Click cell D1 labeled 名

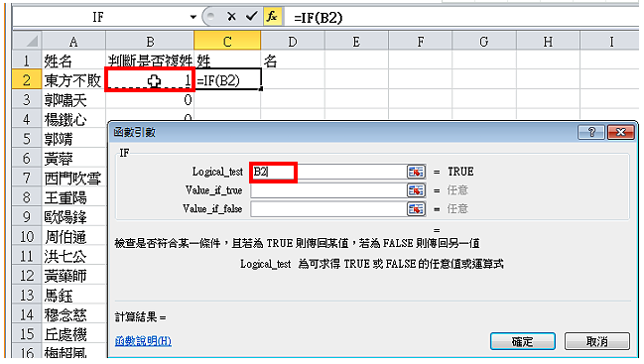(293, 61)
